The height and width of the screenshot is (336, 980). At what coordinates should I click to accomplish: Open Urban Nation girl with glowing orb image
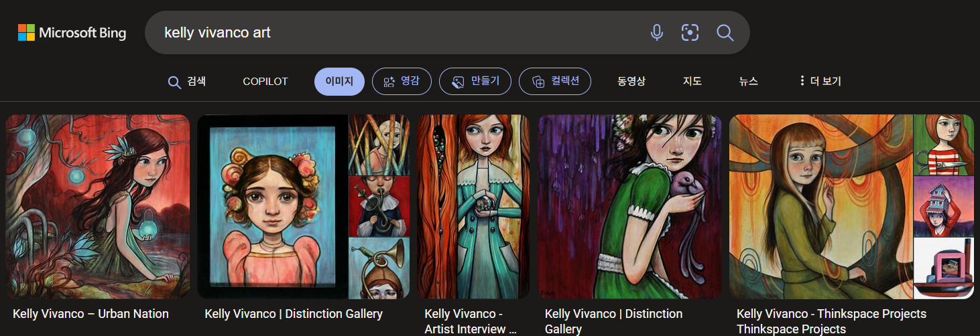(98, 207)
